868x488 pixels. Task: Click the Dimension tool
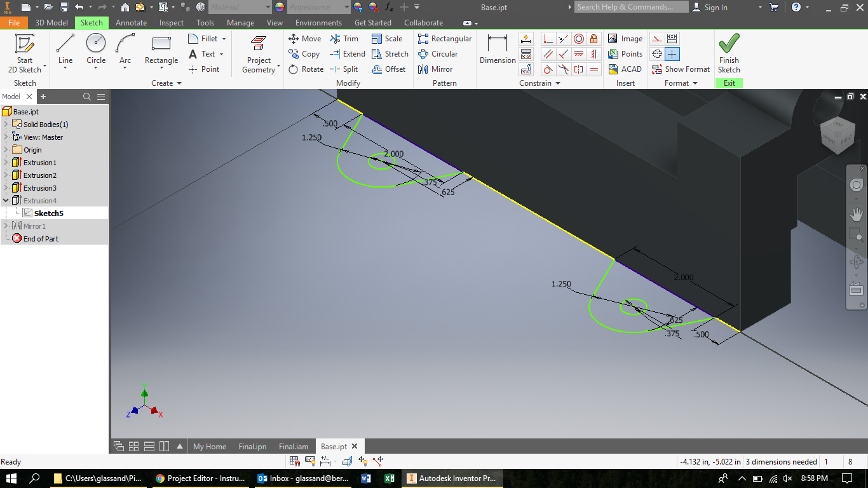coord(498,50)
